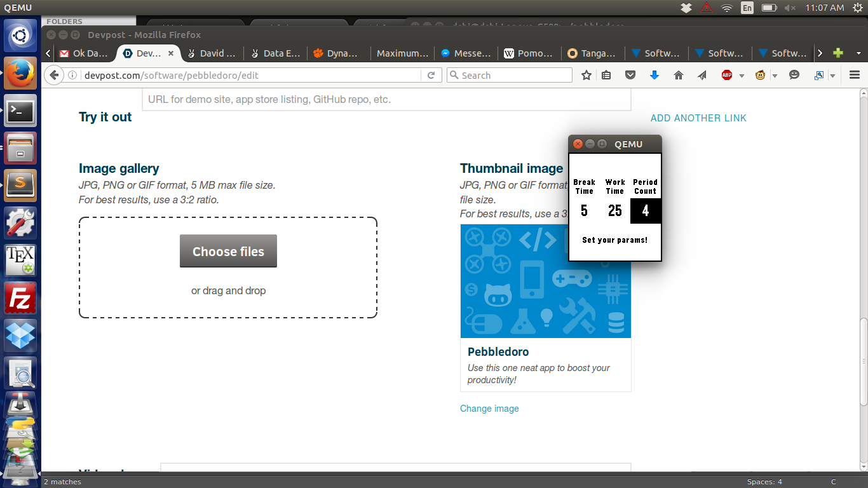Select Period Count value 4 in QEMU

646,210
